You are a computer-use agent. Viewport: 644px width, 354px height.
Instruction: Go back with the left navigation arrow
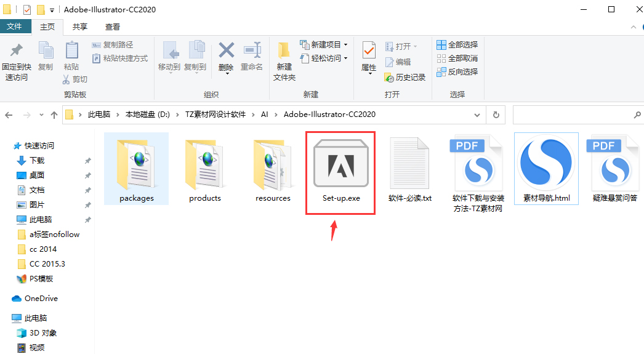tap(9, 115)
